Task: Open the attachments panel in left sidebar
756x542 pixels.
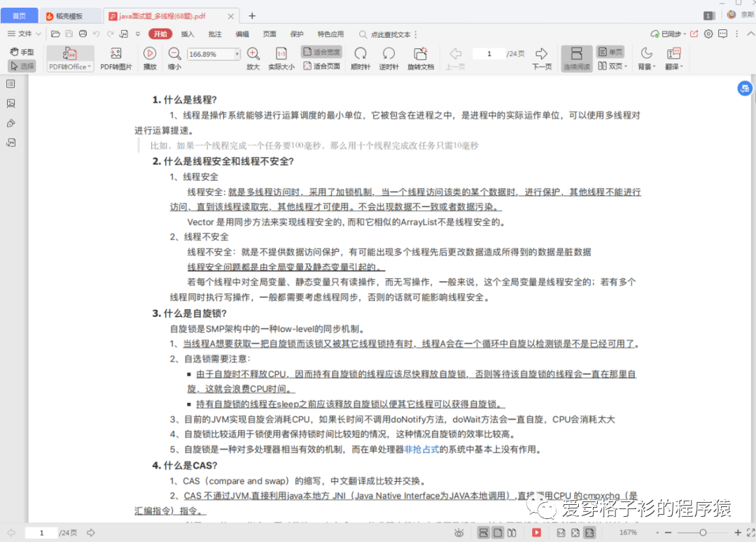Action: 10,143
